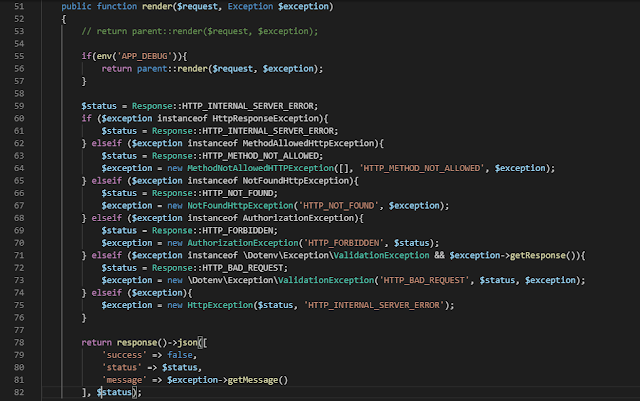Viewport: 640px width, 401px height.
Task: Click 'NotFoundHttpException' in line 65 condition
Action: (x=296, y=181)
